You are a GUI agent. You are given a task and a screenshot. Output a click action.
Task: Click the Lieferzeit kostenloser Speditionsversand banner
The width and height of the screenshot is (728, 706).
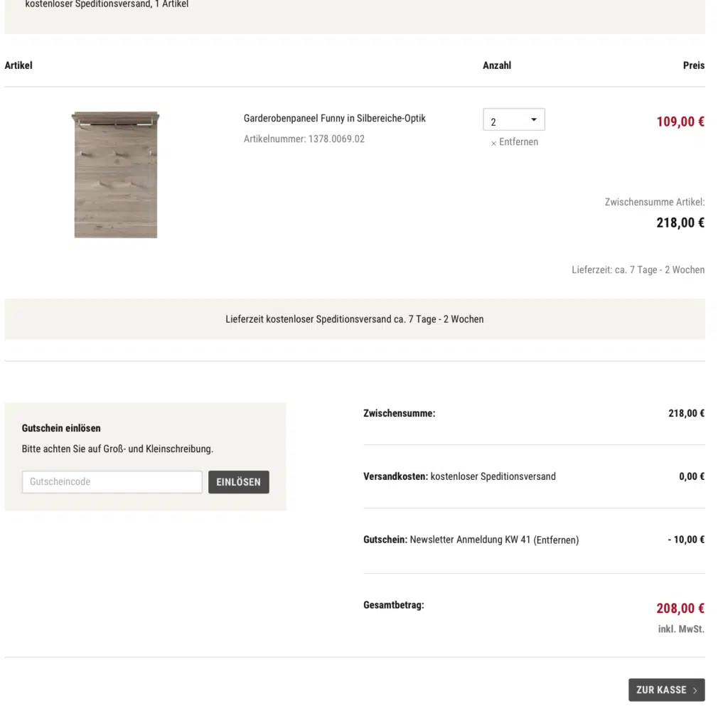coord(355,319)
